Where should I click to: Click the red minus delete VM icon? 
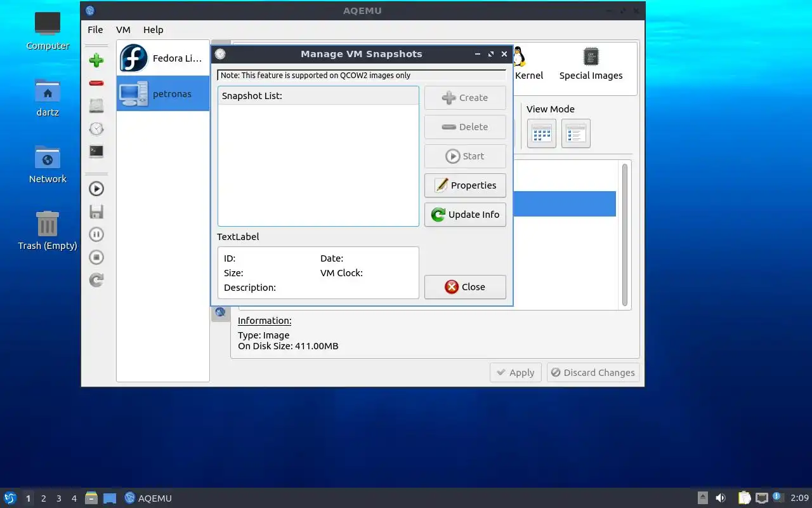pyautogui.click(x=96, y=83)
